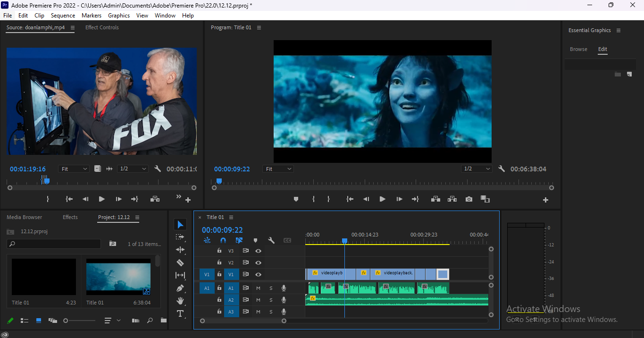Select the Hand tool

click(180, 301)
